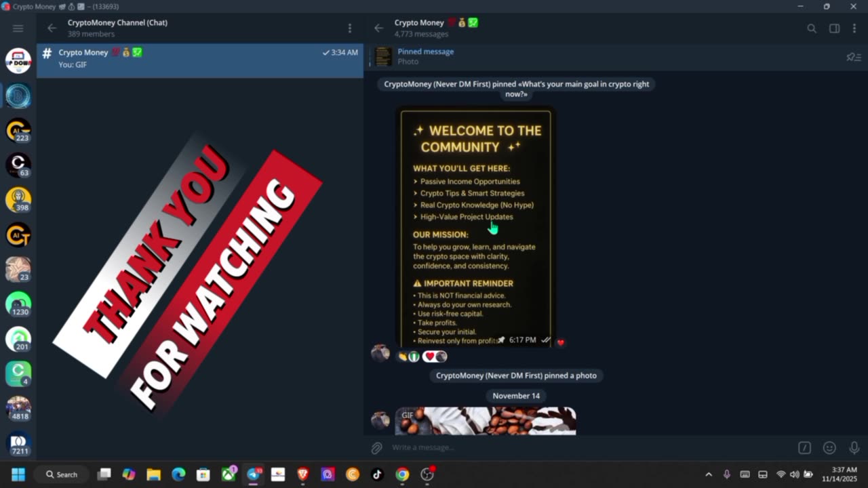This screenshot has width=868, height=488.
Task: Click CryptoMoney Channel (Chat) header title
Action: point(117,22)
